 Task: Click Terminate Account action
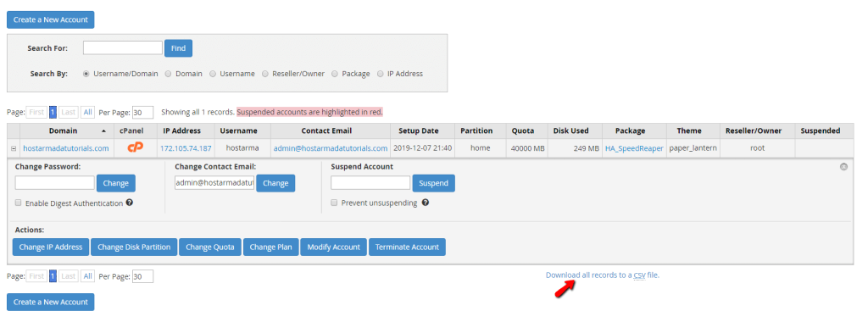[407, 247]
